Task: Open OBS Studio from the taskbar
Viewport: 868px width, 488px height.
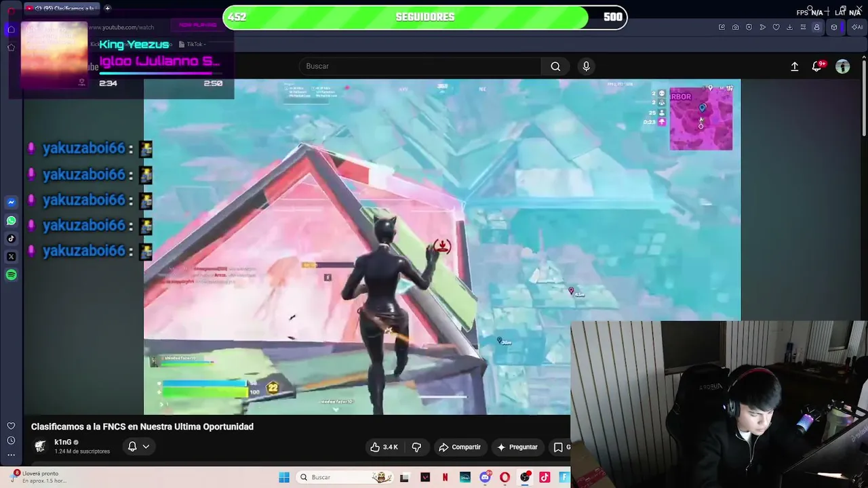Action: point(525,477)
